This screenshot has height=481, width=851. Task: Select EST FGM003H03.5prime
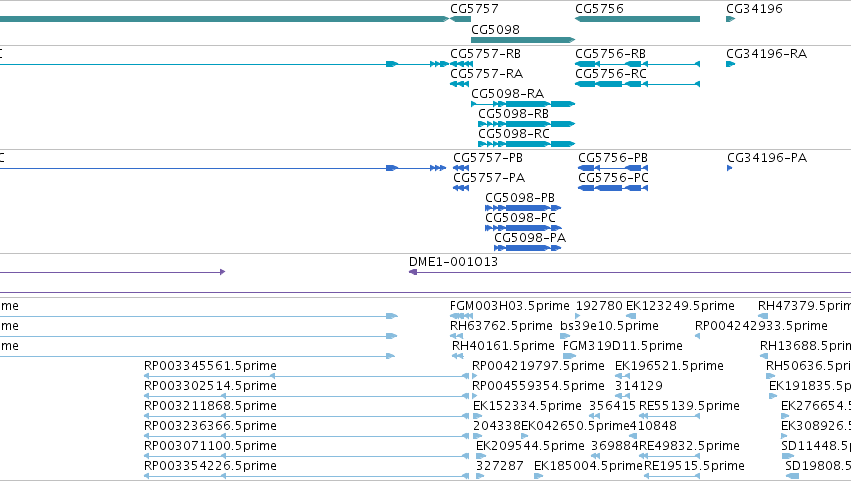pyautogui.click(x=510, y=306)
